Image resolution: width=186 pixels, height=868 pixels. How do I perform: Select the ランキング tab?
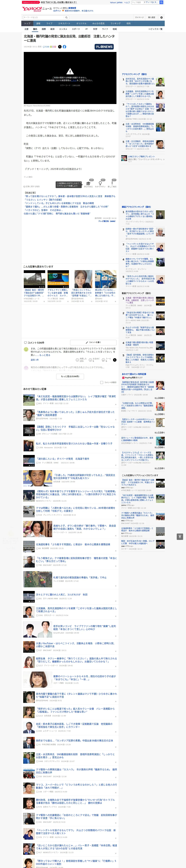115,24
